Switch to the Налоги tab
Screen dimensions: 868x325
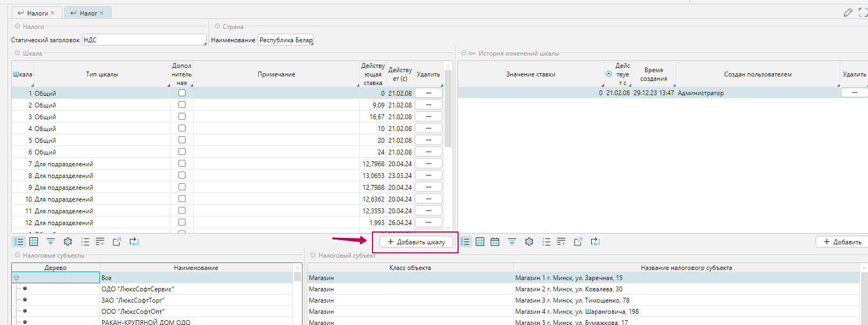point(37,13)
